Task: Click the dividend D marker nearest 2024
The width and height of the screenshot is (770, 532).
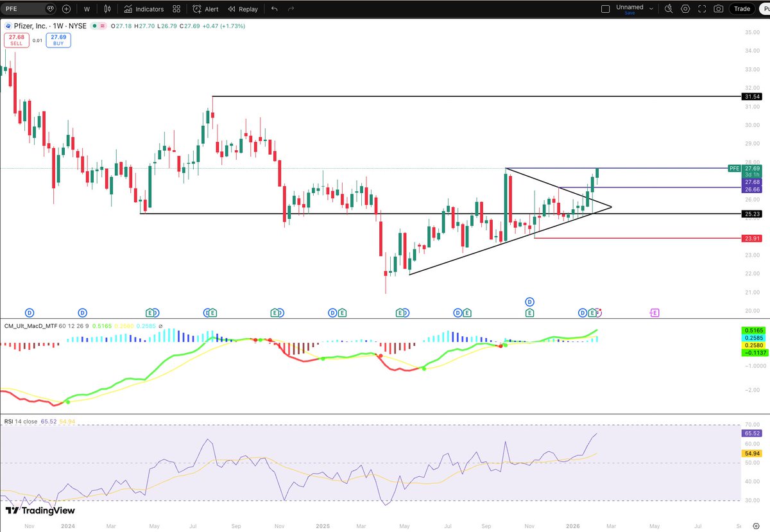Action: pyautogui.click(x=82, y=313)
